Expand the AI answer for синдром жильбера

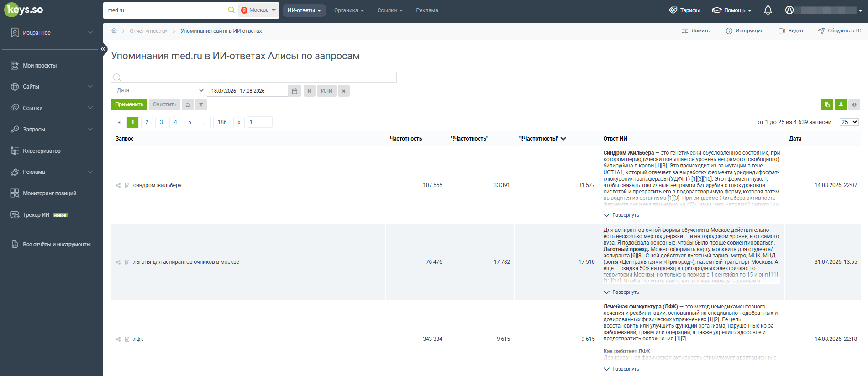click(x=621, y=215)
